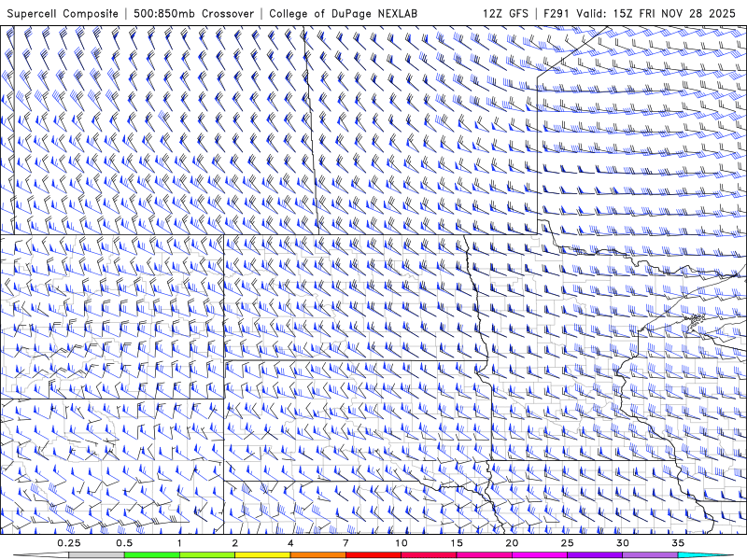
Task: Click the legend value '0.5'
Action: click(124, 543)
